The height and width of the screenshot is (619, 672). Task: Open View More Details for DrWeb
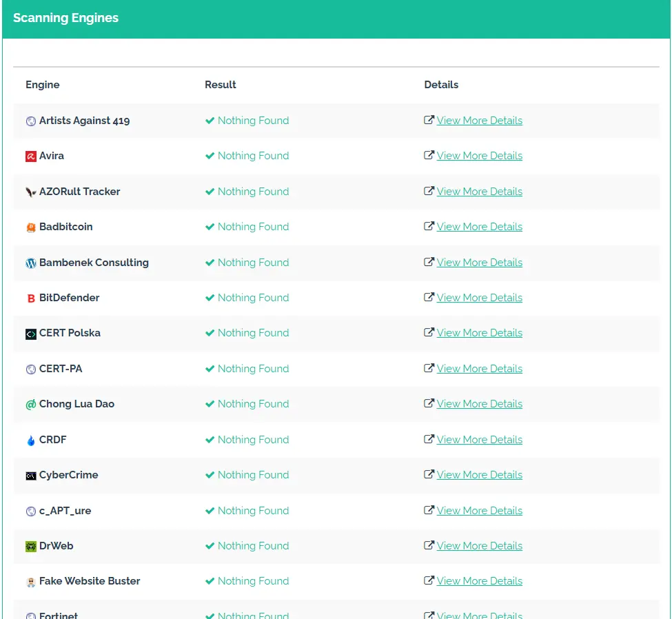pos(480,546)
